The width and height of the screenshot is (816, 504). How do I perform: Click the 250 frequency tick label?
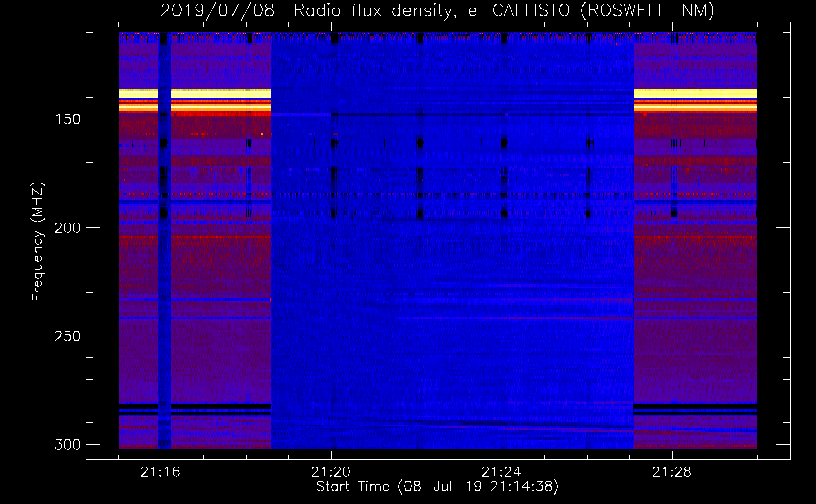(x=68, y=336)
